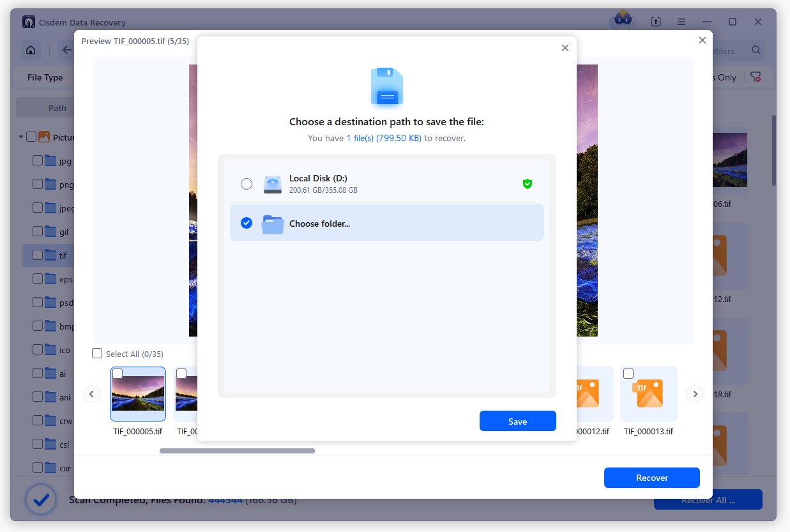790x532 pixels.
Task: Open the hamburger menu in title bar
Action: point(681,22)
